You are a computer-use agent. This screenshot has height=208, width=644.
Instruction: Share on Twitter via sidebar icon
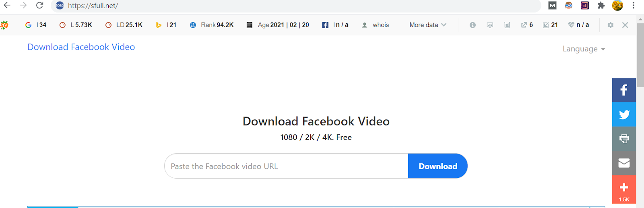pyautogui.click(x=624, y=114)
